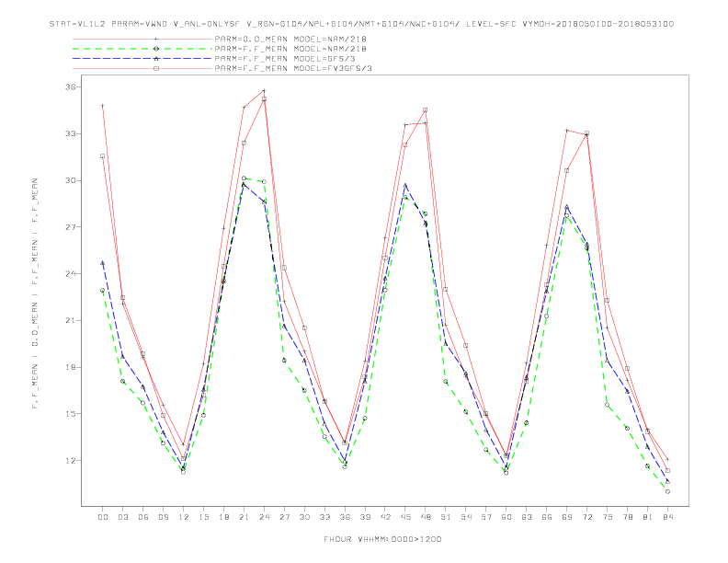
Task: Click the chart title starting STAT=VL1L2 PARAM=VWND
Action: (x=361, y=24)
